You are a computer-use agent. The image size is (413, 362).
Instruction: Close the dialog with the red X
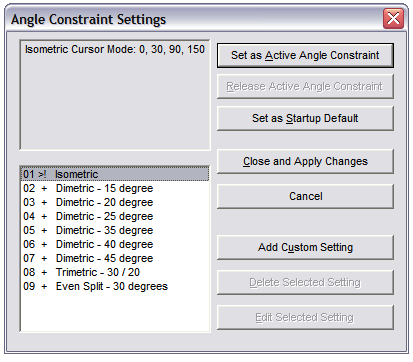(393, 19)
